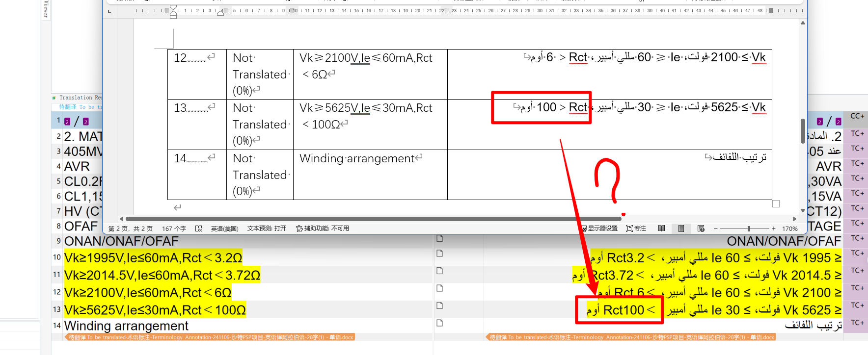Click "Not Translated (0%)" cell in row 13
The width and height of the screenshot is (868, 355).
(260, 125)
